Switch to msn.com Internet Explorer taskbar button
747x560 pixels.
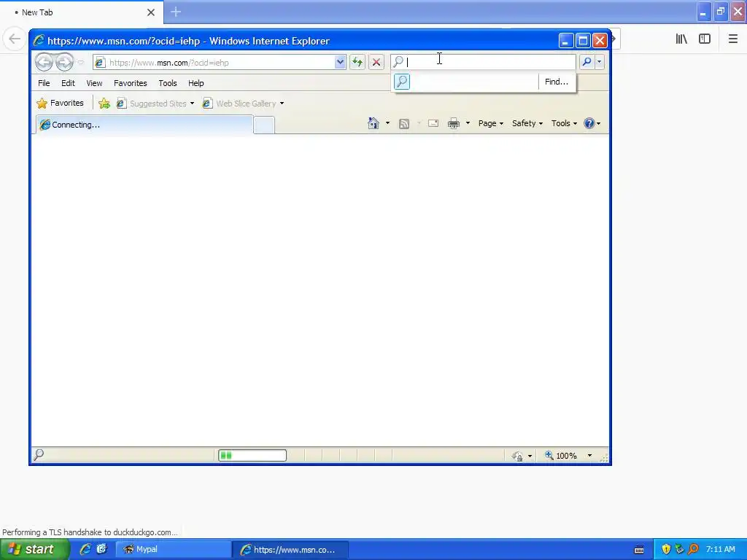290,550
